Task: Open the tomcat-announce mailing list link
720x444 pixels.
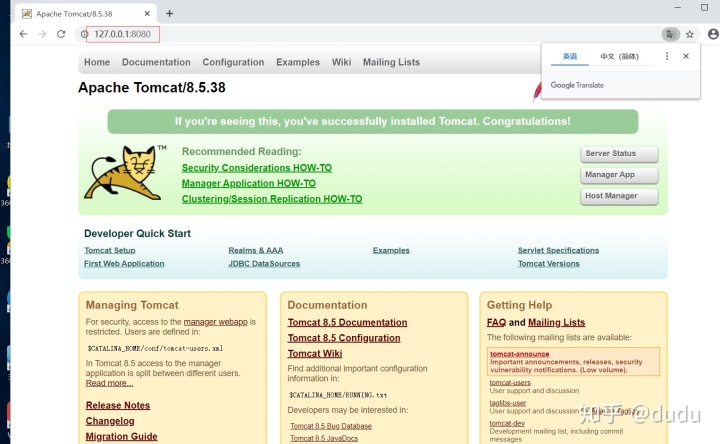Action: 520,354
